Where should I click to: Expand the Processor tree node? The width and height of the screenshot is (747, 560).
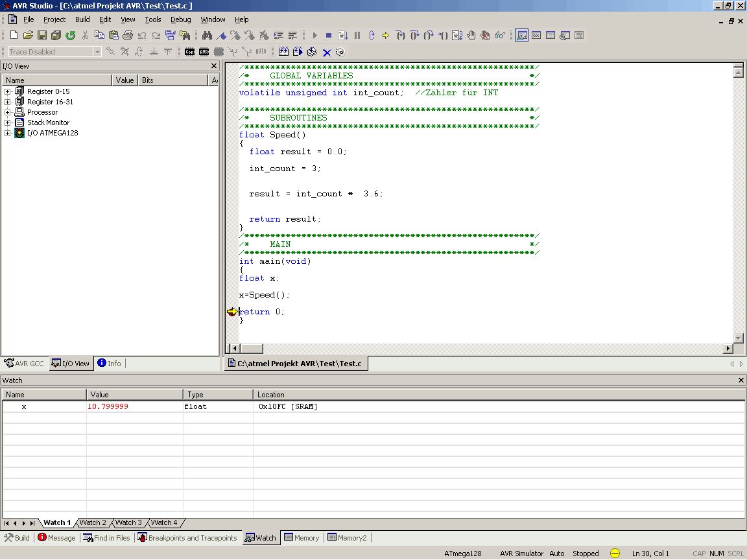click(8, 112)
